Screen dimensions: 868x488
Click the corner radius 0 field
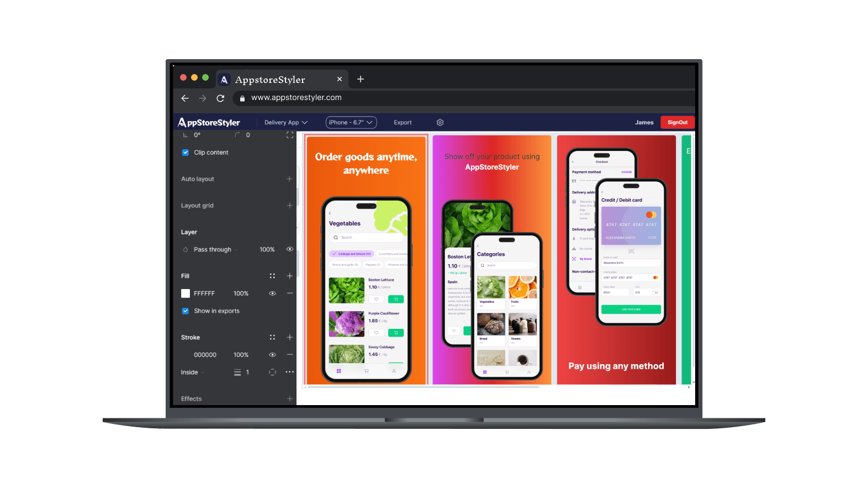pos(248,135)
